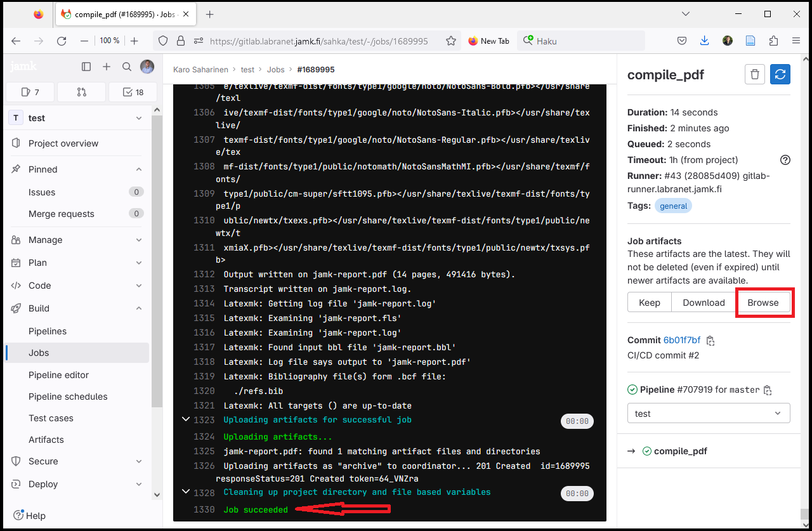
Task: Collapse the Uploading artifacts log section
Action: tap(186, 419)
